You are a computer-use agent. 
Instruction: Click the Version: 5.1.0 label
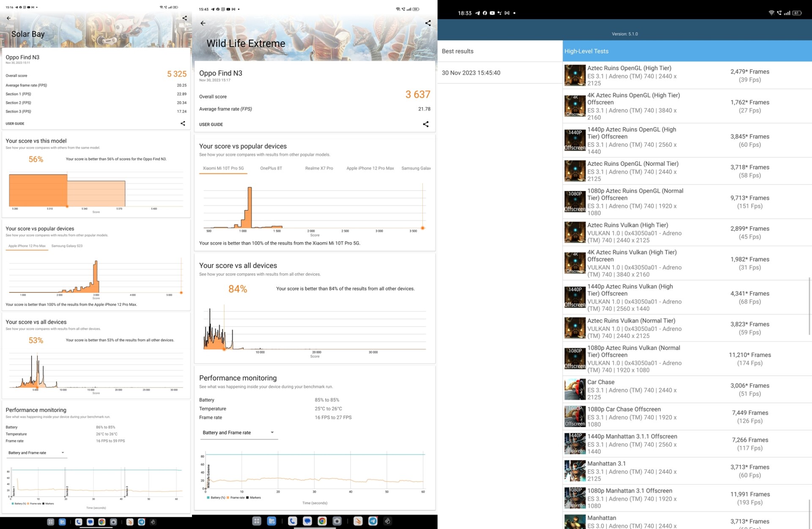click(x=625, y=34)
